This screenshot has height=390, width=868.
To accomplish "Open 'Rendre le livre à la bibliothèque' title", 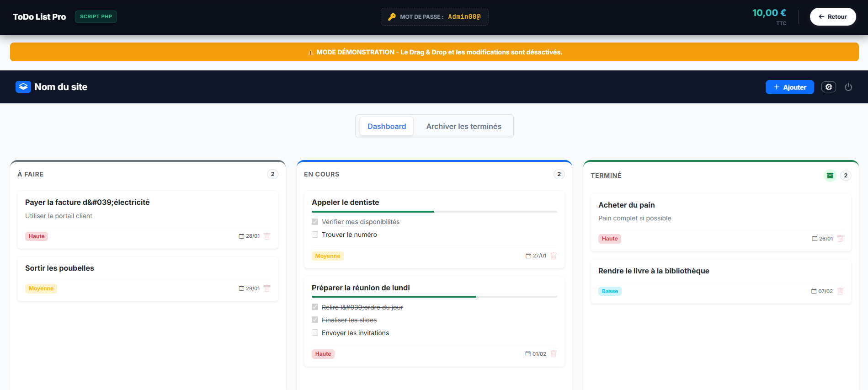I will coord(654,271).
